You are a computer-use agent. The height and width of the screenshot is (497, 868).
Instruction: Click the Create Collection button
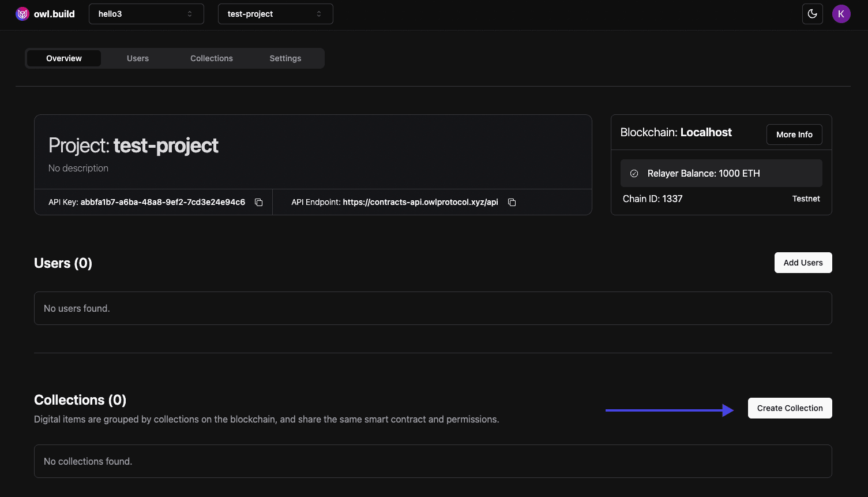pyautogui.click(x=790, y=408)
